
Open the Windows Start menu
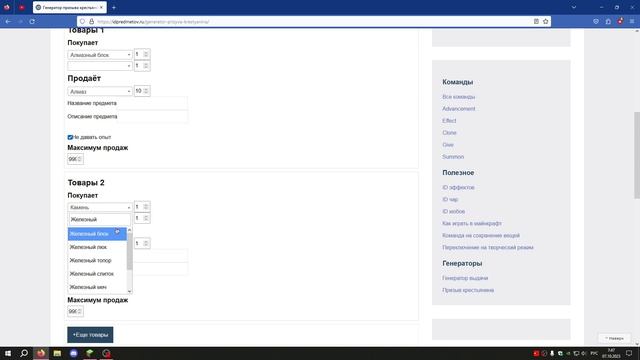pyautogui.click(x=8, y=353)
